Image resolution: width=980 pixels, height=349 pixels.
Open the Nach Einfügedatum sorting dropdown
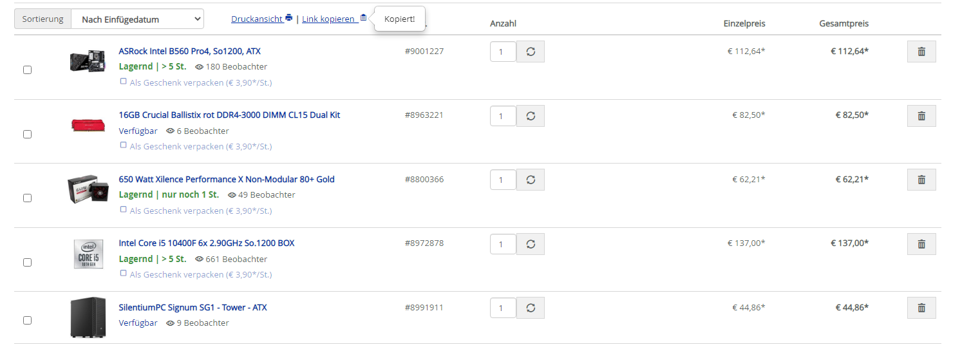pyautogui.click(x=137, y=19)
